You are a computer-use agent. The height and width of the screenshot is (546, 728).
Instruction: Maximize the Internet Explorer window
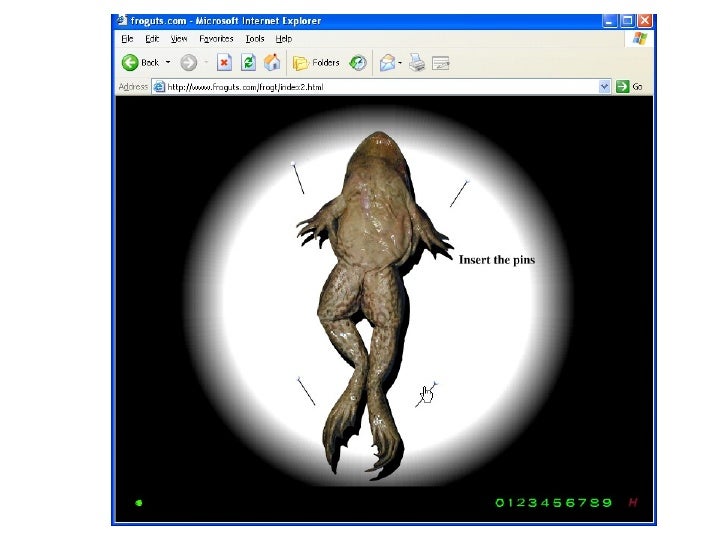(x=627, y=21)
